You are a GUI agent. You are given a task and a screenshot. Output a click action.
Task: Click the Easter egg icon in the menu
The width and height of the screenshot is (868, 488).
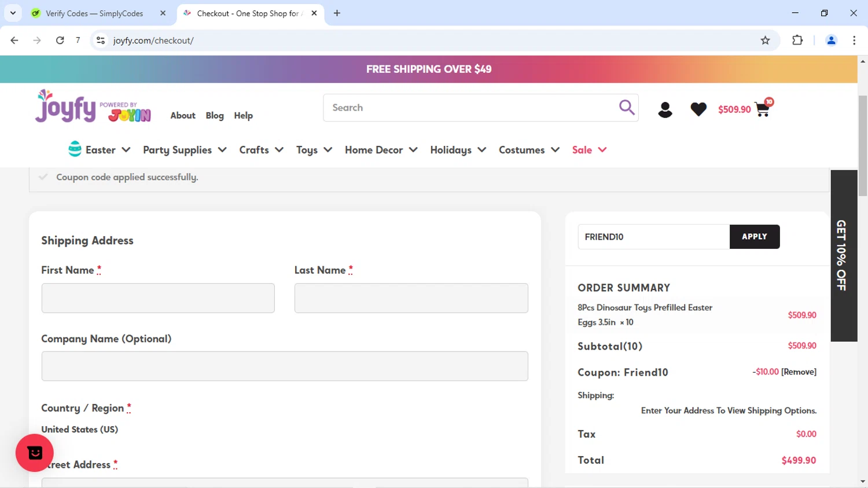click(x=75, y=149)
